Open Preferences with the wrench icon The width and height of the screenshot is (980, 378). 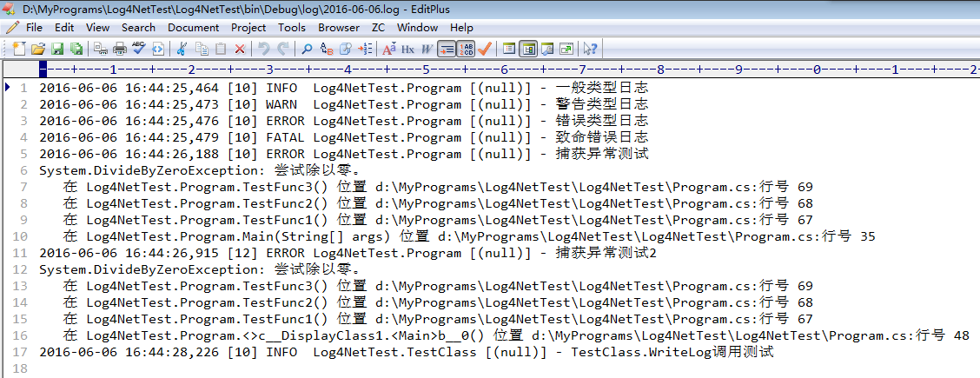(x=546, y=49)
